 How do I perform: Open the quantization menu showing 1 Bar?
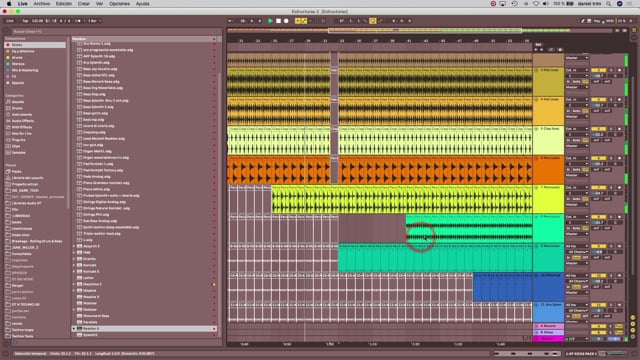94,21
